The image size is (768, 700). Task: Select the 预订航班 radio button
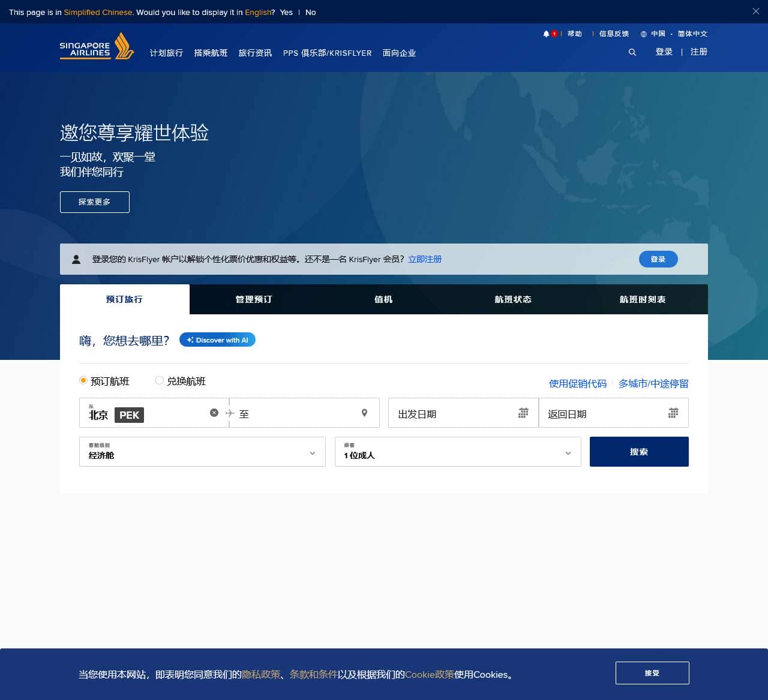pyautogui.click(x=83, y=380)
